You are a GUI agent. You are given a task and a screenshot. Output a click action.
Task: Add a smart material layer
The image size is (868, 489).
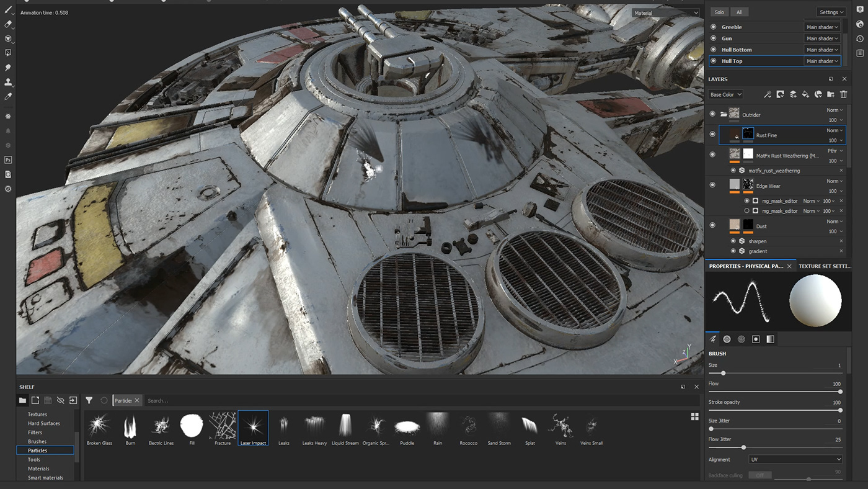[818, 94]
